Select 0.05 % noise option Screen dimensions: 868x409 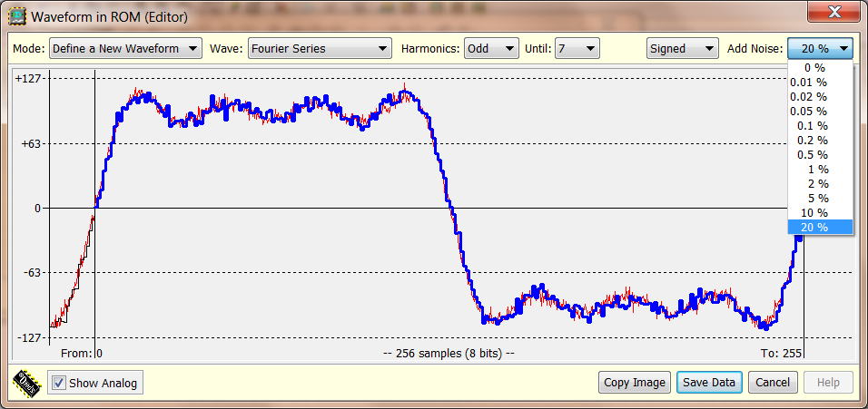pos(821,112)
